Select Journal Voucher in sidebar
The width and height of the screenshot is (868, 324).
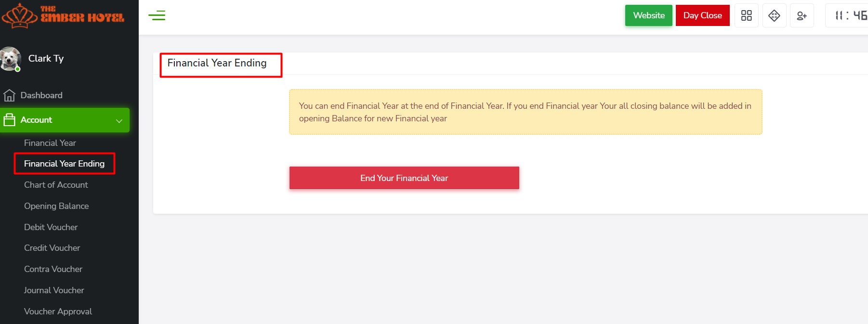pyautogui.click(x=54, y=290)
